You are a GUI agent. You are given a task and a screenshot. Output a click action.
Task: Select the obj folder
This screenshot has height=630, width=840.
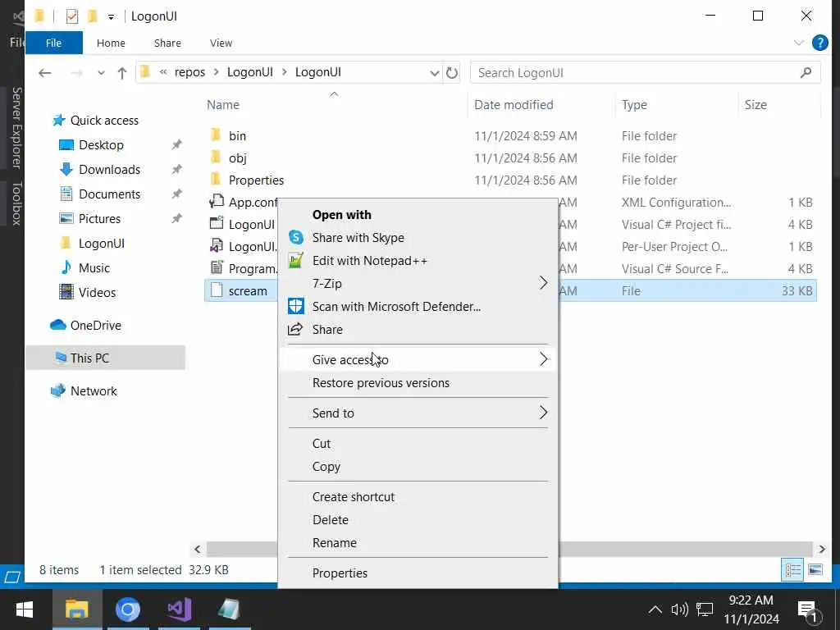[237, 158]
